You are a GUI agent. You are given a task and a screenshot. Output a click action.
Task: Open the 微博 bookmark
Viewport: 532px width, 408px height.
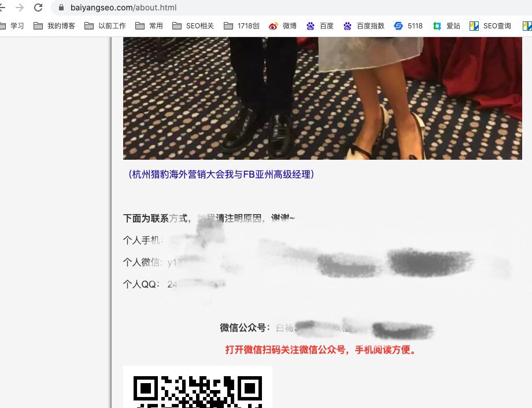point(283,26)
